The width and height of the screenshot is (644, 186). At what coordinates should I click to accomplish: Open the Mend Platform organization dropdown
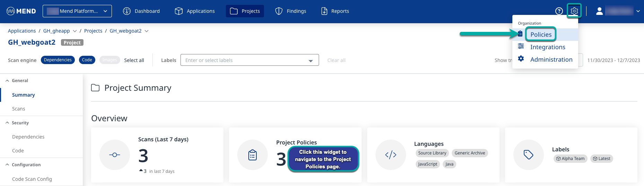point(77,11)
